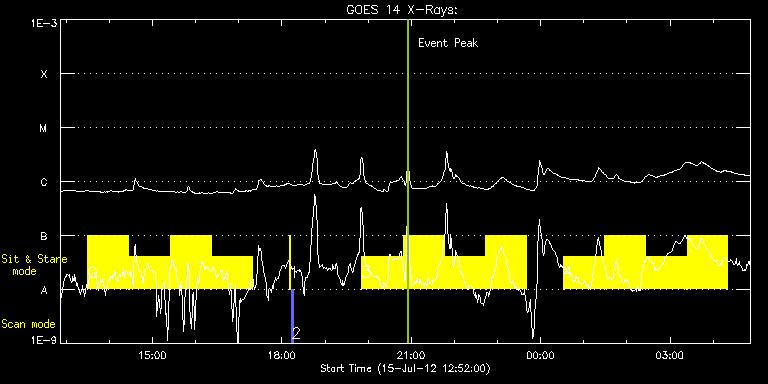Click the 1E-9 lower axis label
Image resolution: width=768 pixels, height=384 pixels.
43,340
